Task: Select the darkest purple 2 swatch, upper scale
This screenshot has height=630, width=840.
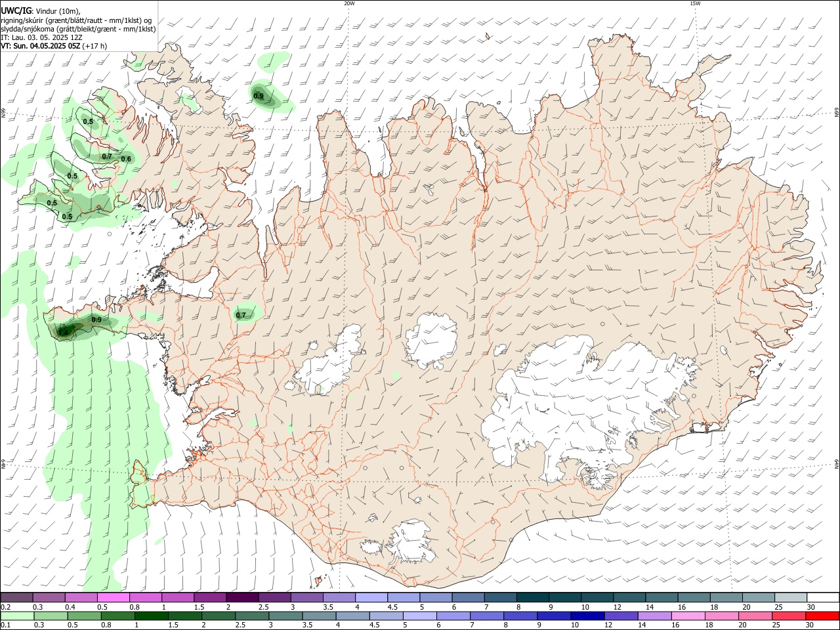Action: click(x=241, y=597)
